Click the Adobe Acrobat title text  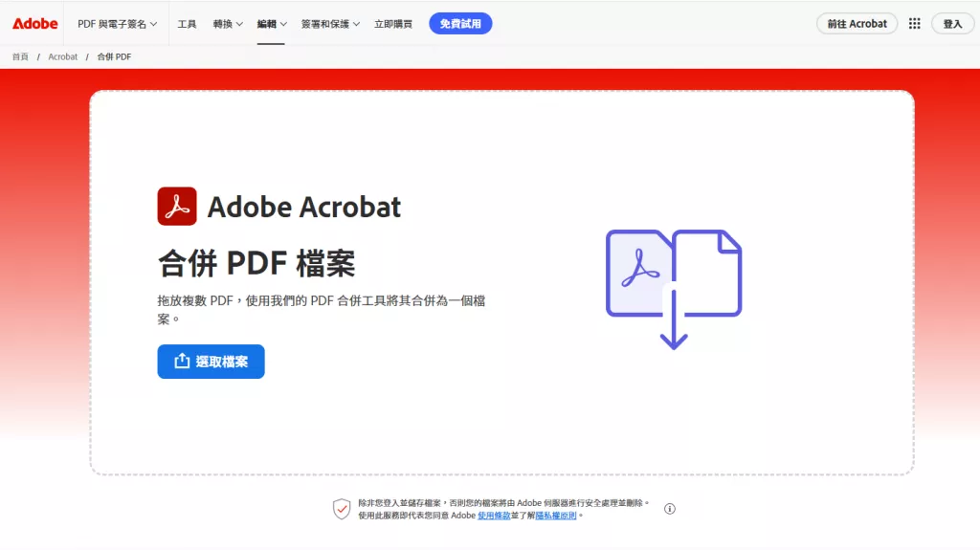coord(303,207)
